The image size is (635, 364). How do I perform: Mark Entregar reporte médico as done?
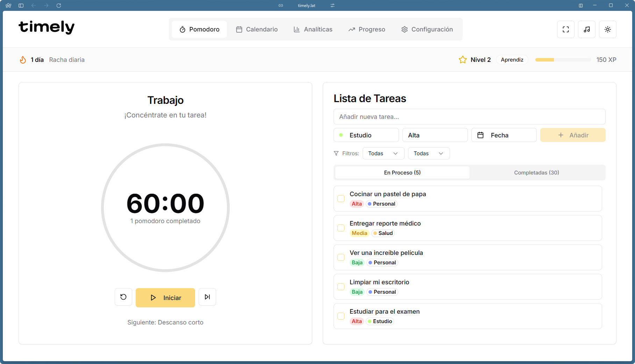click(341, 228)
